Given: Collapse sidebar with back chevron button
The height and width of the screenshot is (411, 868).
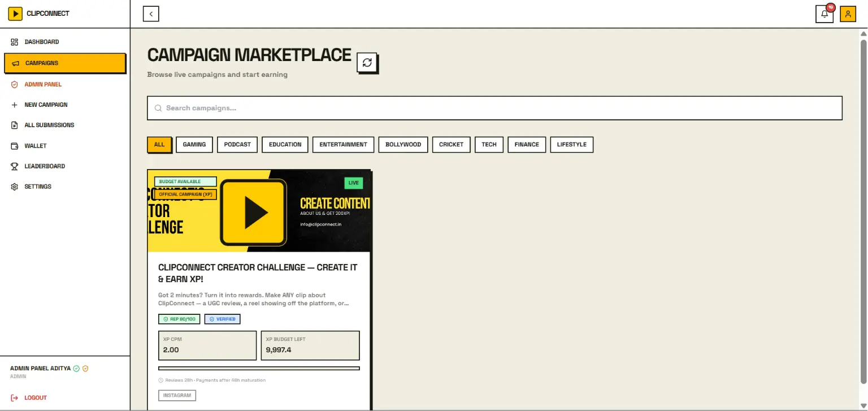Looking at the screenshot, I should coord(151,14).
